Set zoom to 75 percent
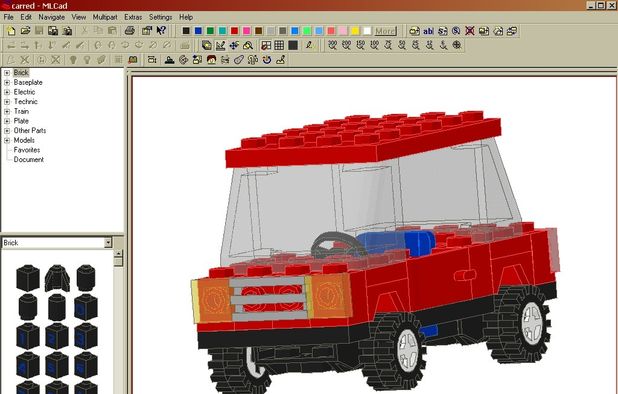The width and height of the screenshot is (618, 394). (x=388, y=45)
